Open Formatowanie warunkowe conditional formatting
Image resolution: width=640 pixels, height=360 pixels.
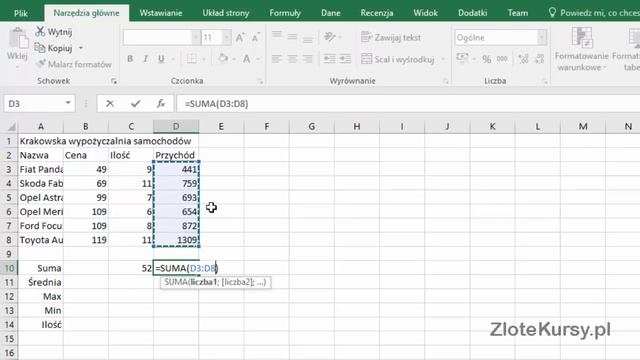pyautogui.click(x=582, y=49)
